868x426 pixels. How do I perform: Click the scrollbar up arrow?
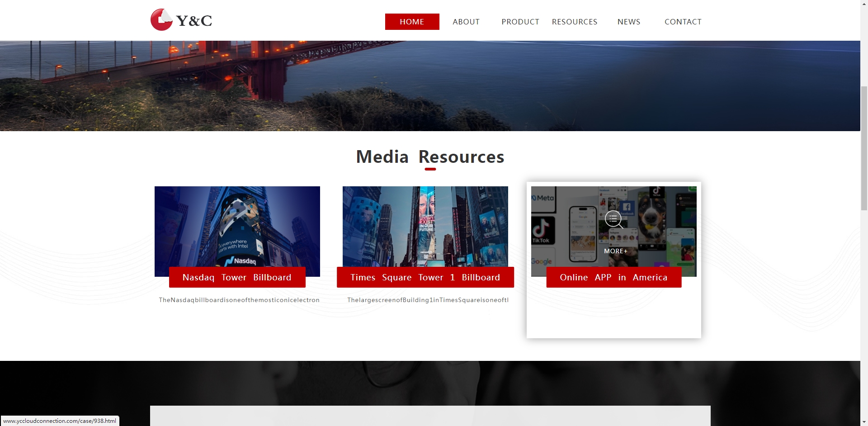point(864,4)
